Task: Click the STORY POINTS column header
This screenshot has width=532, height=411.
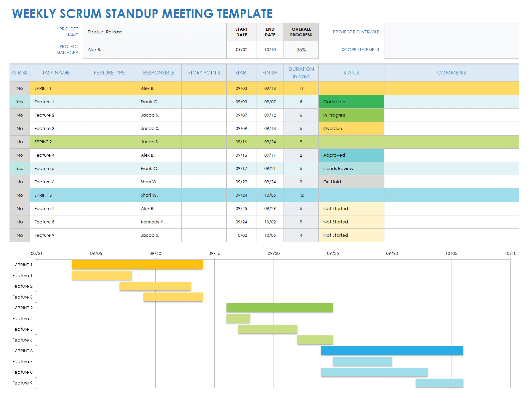Action: tap(204, 73)
